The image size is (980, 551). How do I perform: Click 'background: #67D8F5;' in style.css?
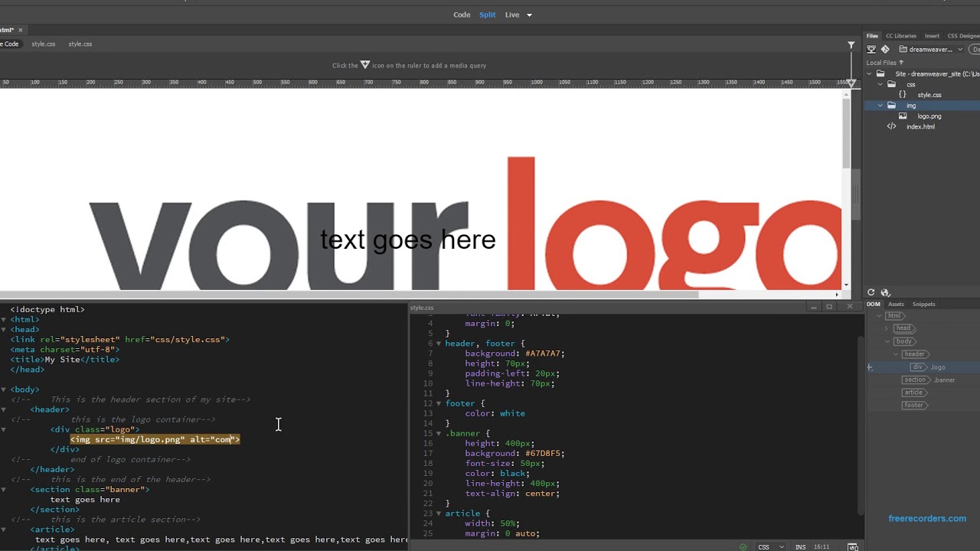514,454
